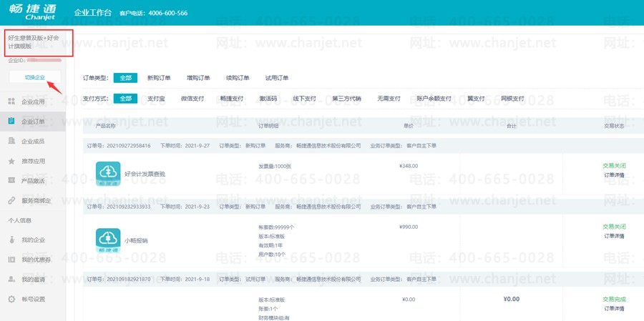Go to 企业成员 in the sidebar
Image resolution: width=644 pixels, height=321 pixels.
(x=33, y=142)
